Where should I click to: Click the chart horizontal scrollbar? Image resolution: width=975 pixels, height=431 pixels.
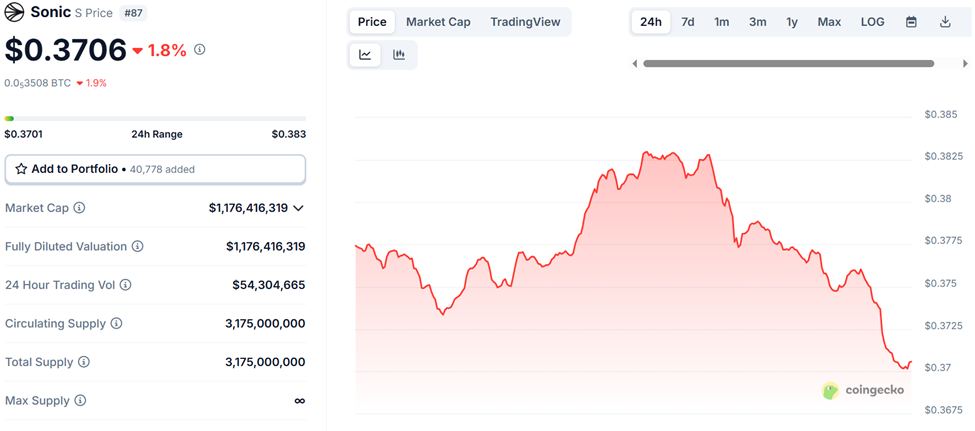tap(788, 63)
